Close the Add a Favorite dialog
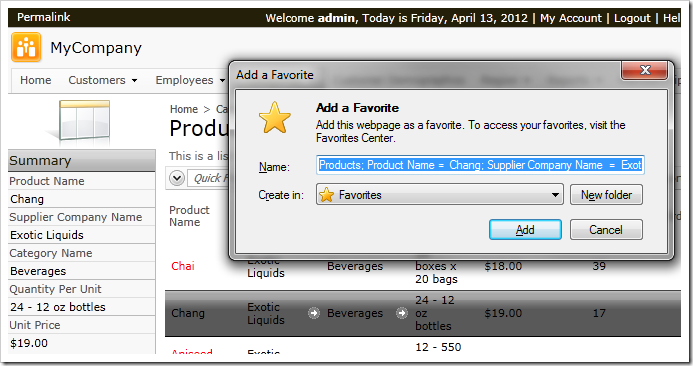This screenshot has width=693, height=366. tap(644, 70)
